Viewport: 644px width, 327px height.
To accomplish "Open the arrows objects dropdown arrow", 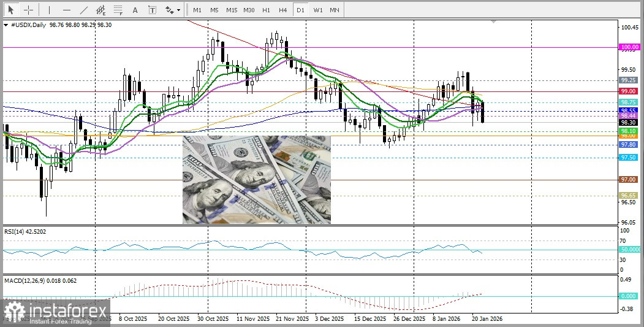I will pos(179,10).
